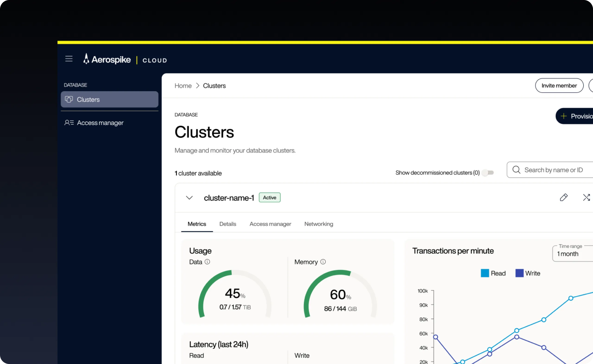Viewport: 593px width, 364px height.
Task: Click the '0.7 / 1.57 TiB' value
Action: pos(235,307)
